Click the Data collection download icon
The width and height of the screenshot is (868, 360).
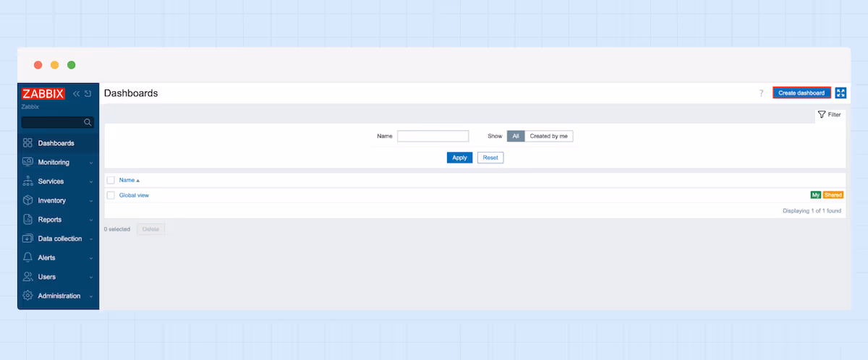(x=27, y=239)
